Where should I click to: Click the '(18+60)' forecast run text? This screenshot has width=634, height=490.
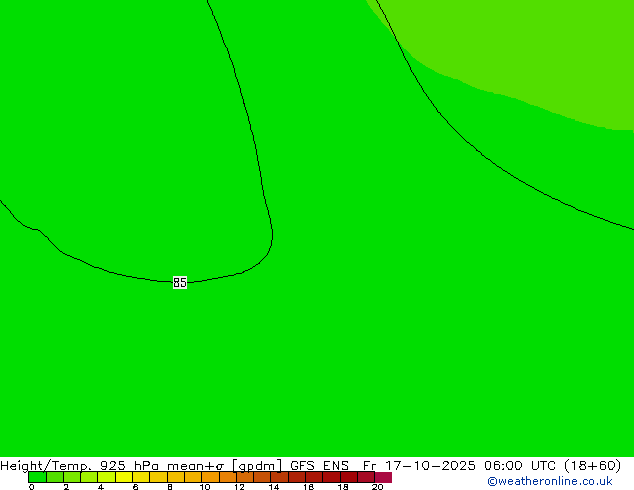click(592, 466)
